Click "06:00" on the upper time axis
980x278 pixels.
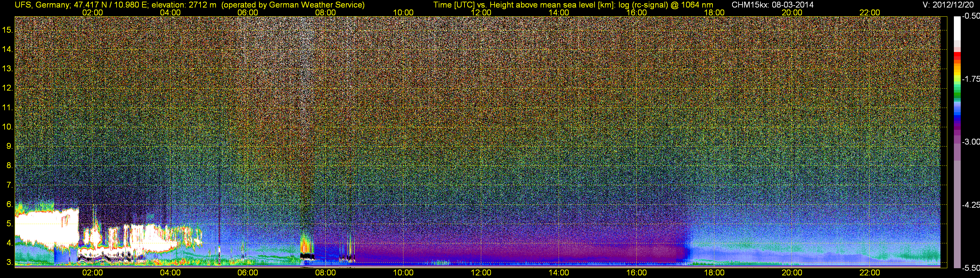(248, 12)
